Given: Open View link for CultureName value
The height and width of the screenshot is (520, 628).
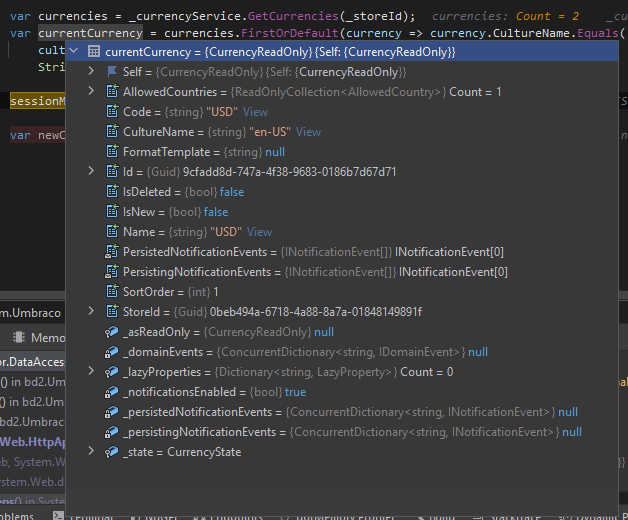Looking at the screenshot, I should tap(308, 132).
